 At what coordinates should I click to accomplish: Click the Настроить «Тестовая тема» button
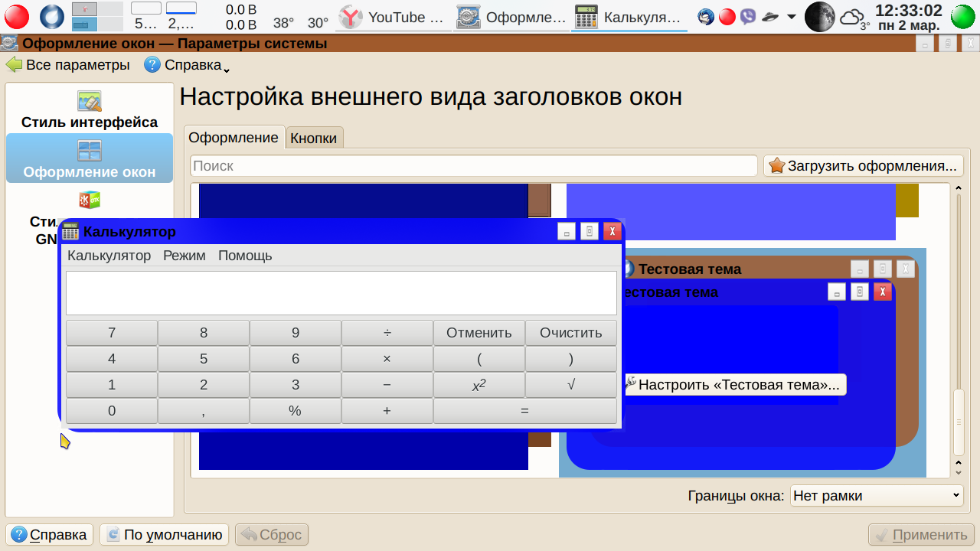point(736,385)
